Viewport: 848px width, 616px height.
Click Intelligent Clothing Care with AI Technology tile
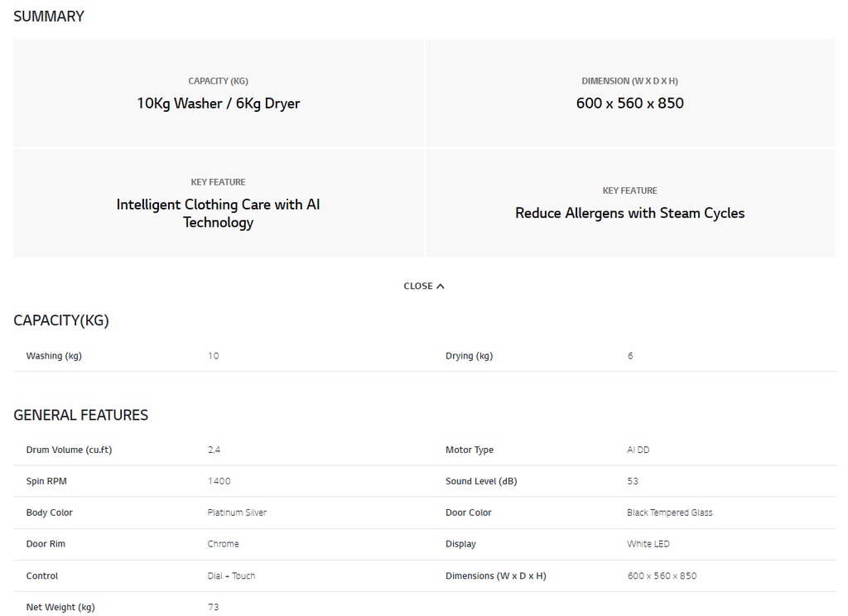[219, 203]
